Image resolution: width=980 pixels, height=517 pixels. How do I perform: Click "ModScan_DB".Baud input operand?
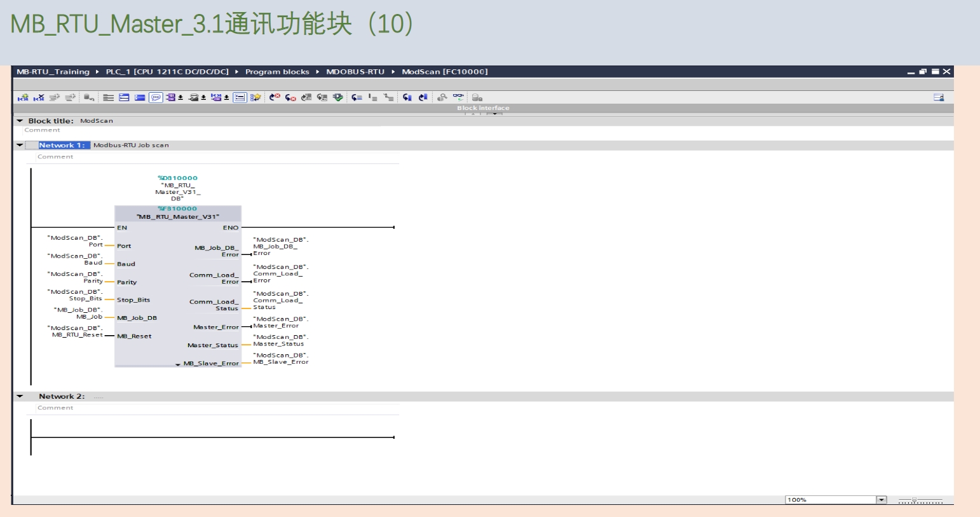click(75, 259)
